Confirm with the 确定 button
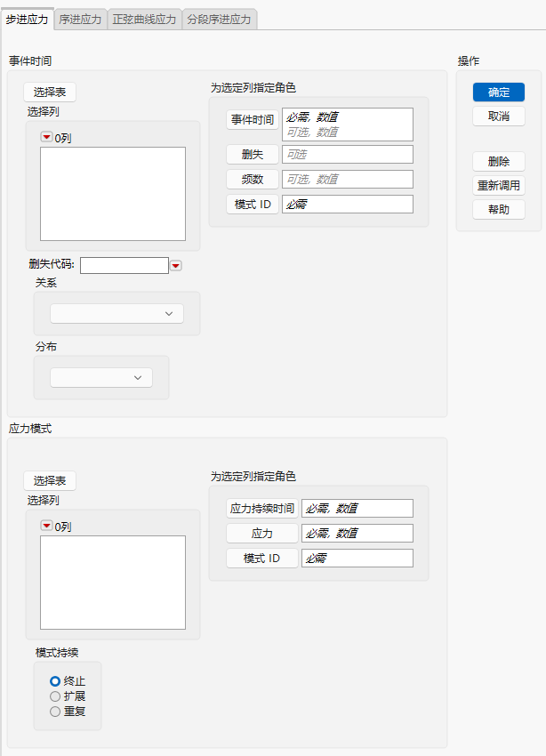The width and height of the screenshot is (546, 756). [499, 92]
